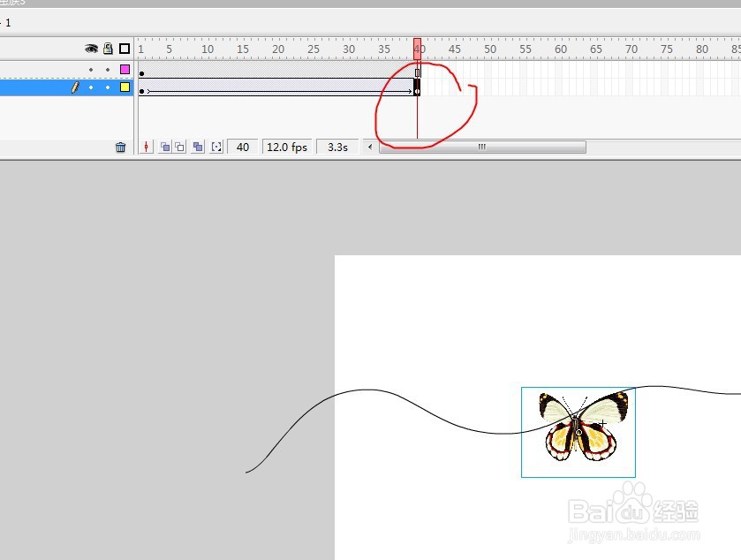Click frame number 25 on the ruler
Image resolution: width=741 pixels, height=560 pixels.
[x=314, y=49]
